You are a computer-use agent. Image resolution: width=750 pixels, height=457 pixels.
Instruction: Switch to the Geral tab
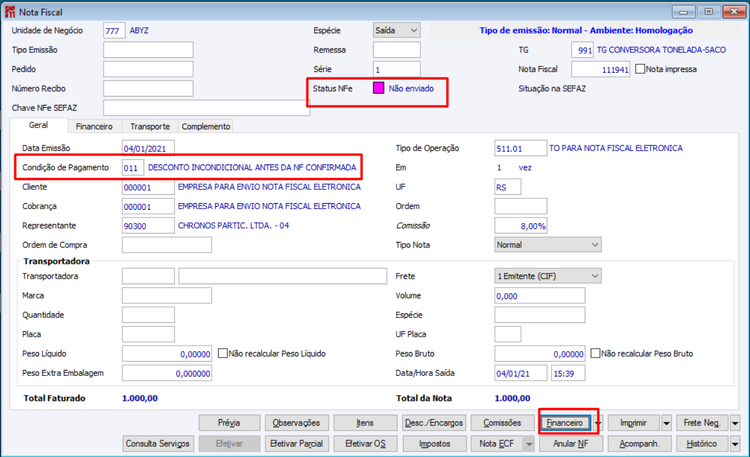click(x=38, y=125)
